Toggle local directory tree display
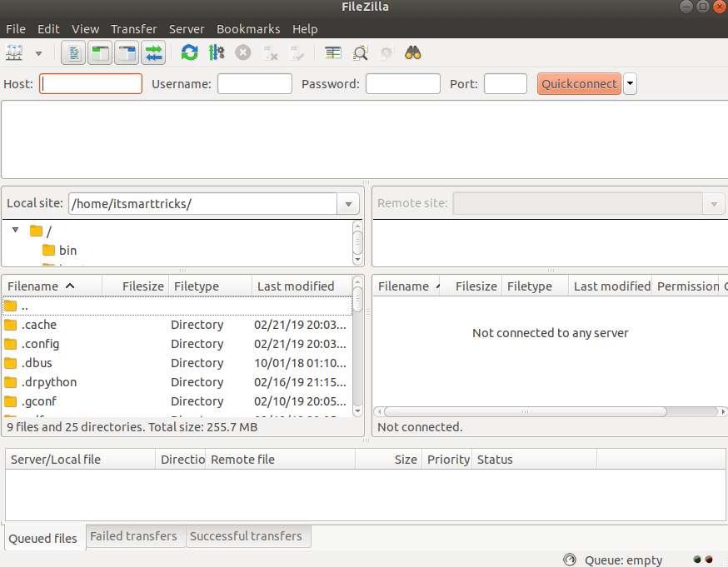 pyautogui.click(x=100, y=53)
